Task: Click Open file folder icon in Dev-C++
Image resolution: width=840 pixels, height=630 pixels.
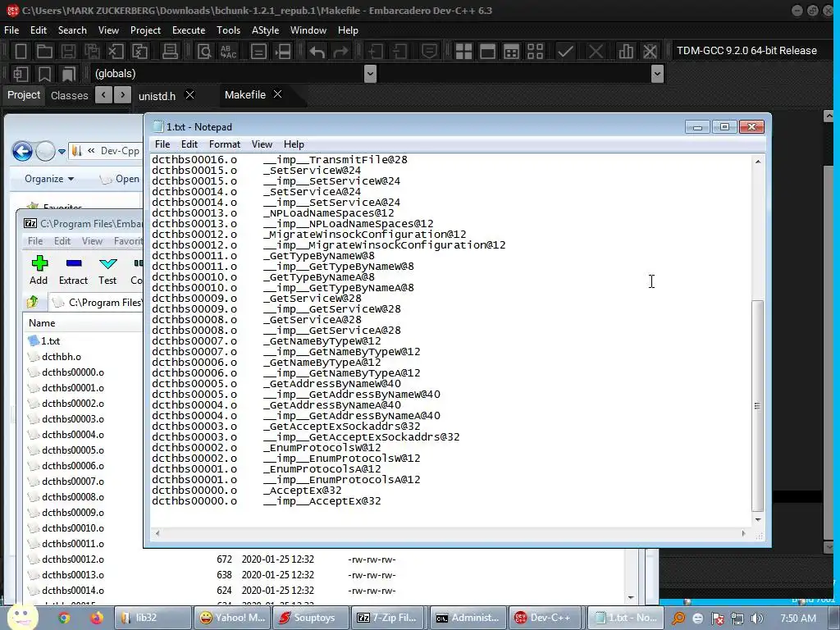Action: (x=44, y=51)
